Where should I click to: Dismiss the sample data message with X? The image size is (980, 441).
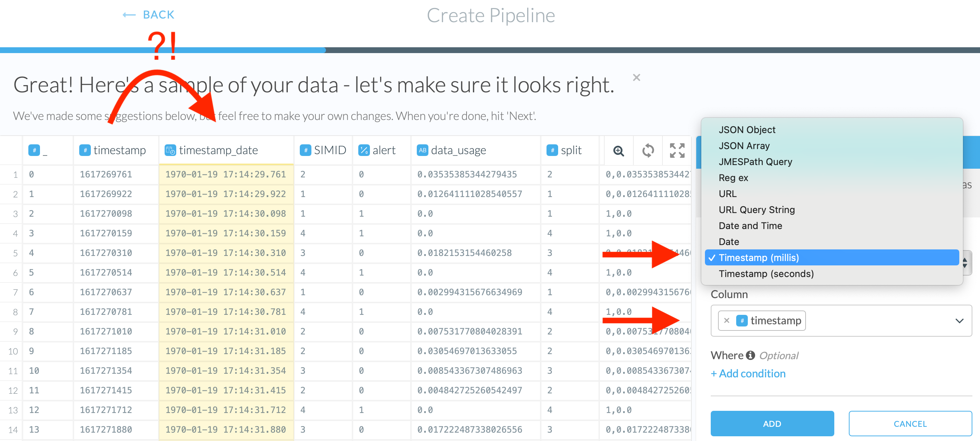pyautogui.click(x=637, y=78)
